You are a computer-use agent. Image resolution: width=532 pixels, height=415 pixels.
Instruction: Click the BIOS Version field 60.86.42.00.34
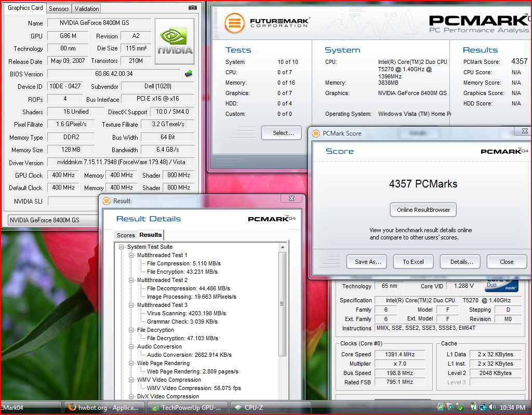[x=114, y=74]
